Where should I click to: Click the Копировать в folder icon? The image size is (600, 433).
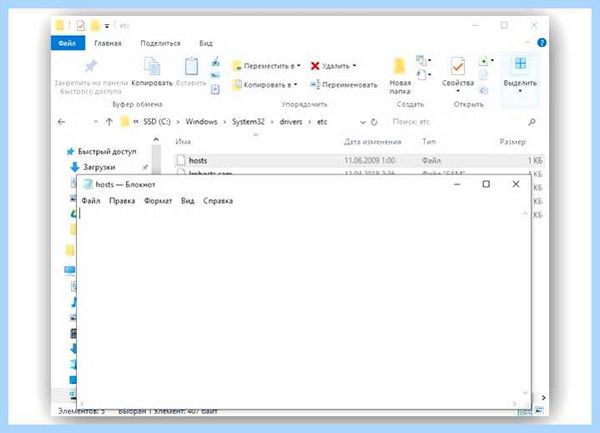coord(237,84)
